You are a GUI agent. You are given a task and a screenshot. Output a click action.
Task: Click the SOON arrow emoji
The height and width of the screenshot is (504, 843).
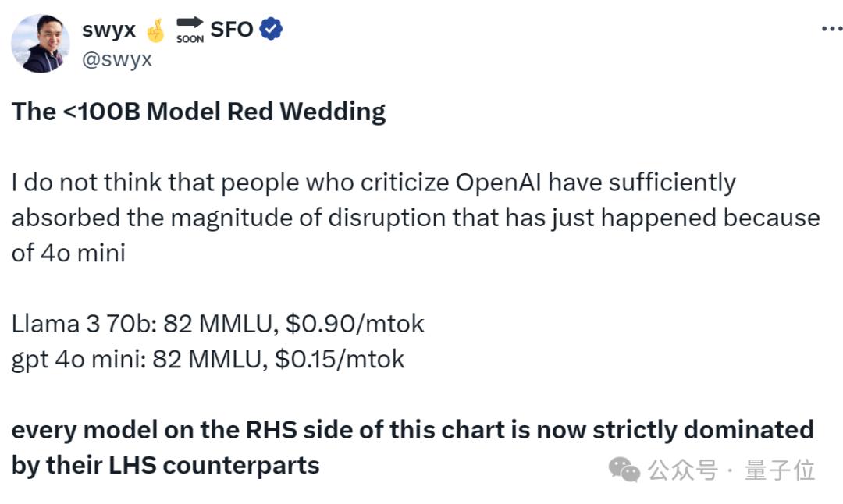[190, 30]
